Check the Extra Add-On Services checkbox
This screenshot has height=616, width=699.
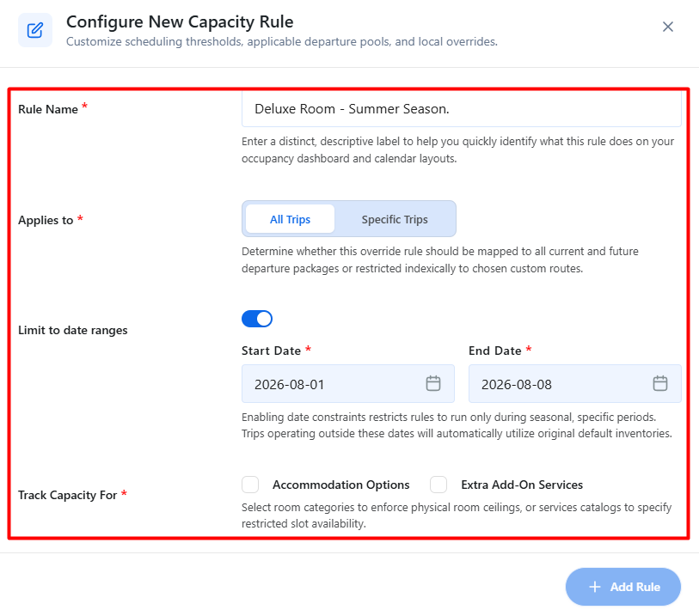[x=438, y=485]
